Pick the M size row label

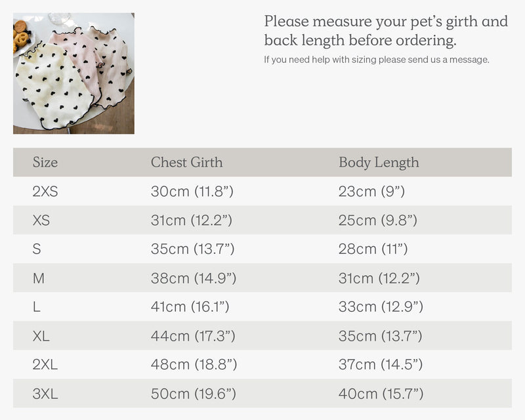[39, 278]
